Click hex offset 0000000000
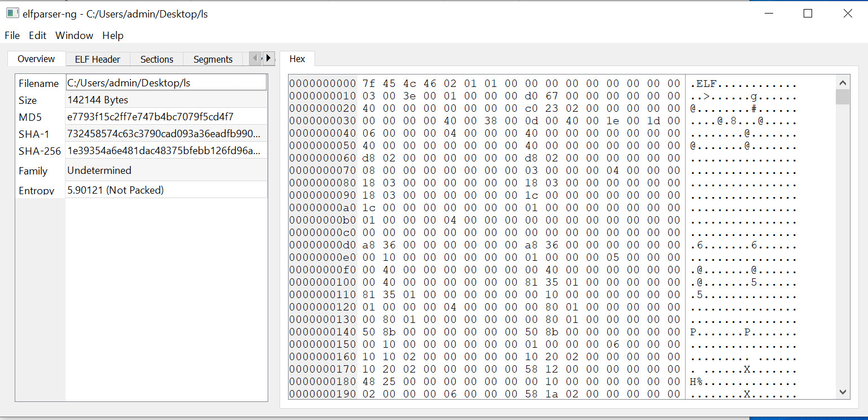Screen dimensions: 868x420 point(323,84)
